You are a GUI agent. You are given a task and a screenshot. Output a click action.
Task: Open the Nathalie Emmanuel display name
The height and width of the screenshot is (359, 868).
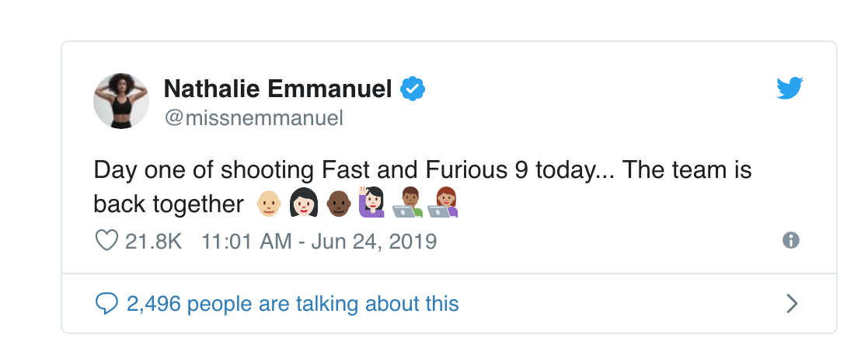click(x=277, y=89)
